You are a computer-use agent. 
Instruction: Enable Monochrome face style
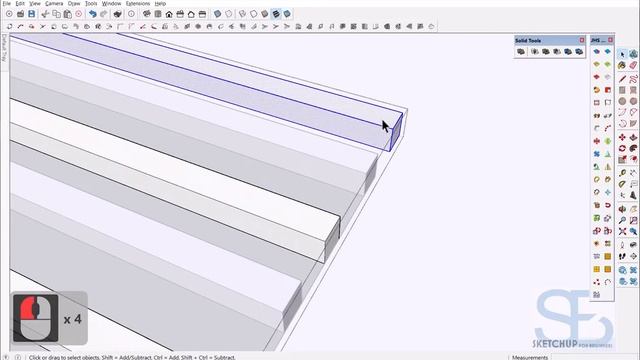click(287, 14)
